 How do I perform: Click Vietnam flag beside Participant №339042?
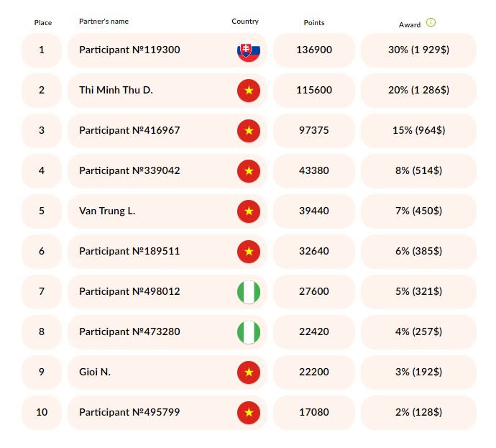249,171
